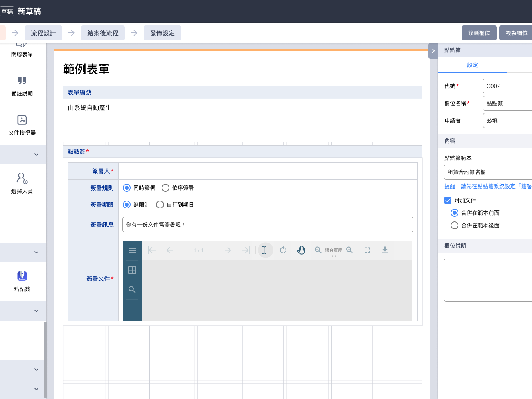
Task: Toggle fullscreen in document viewer
Action: (x=367, y=250)
